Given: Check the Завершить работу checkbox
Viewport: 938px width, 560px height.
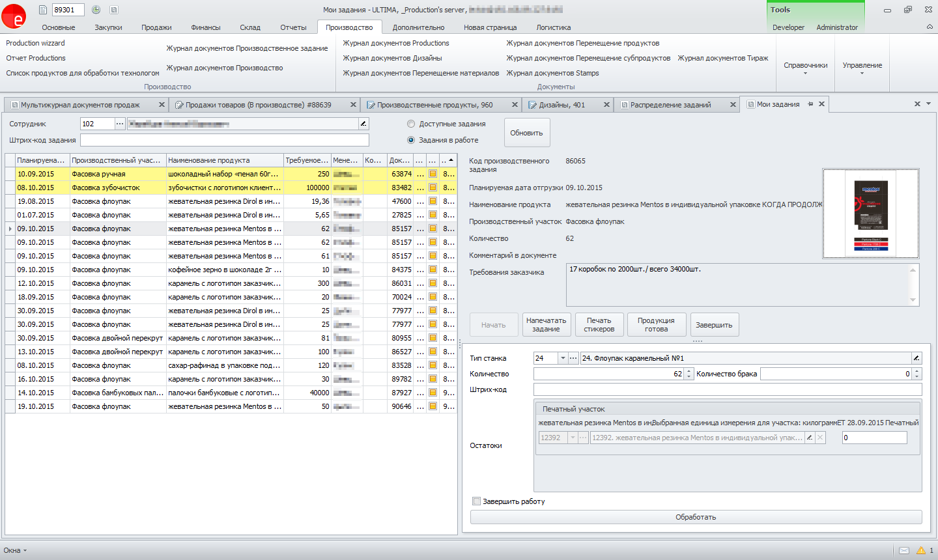Looking at the screenshot, I should pos(476,501).
